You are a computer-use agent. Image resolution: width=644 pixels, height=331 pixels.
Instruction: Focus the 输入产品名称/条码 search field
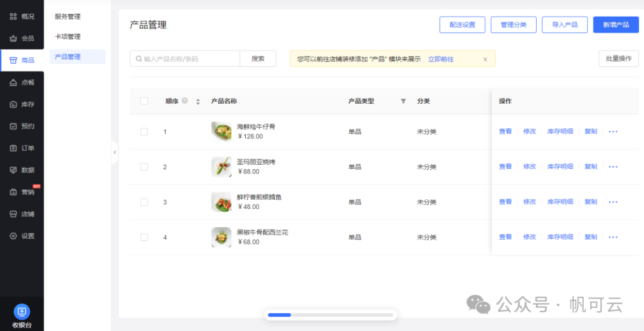185,58
